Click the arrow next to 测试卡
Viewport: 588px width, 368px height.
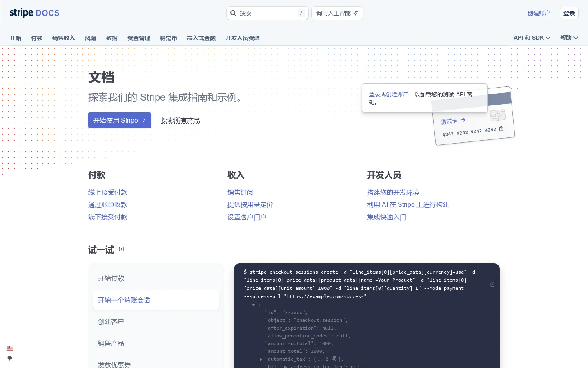(463, 120)
